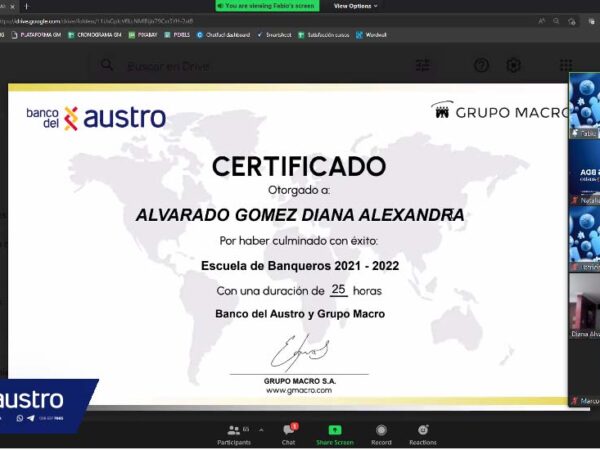
Task: Click the Read Aloud icon in address bar
Action: tap(542, 21)
